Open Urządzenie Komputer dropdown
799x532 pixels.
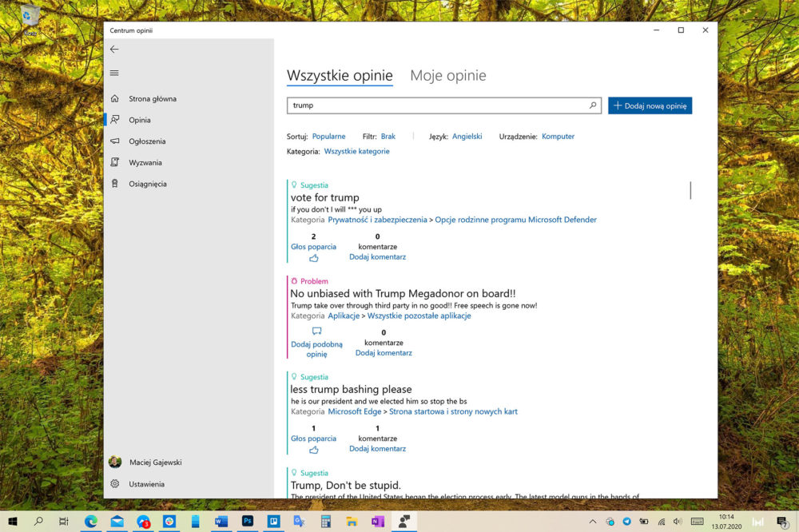pyautogui.click(x=558, y=137)
